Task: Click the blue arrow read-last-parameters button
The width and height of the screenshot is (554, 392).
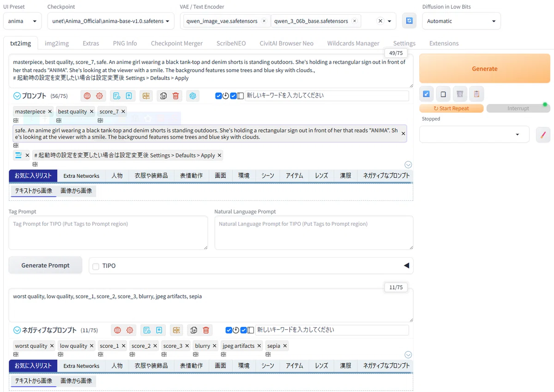Action: [427, 94]
